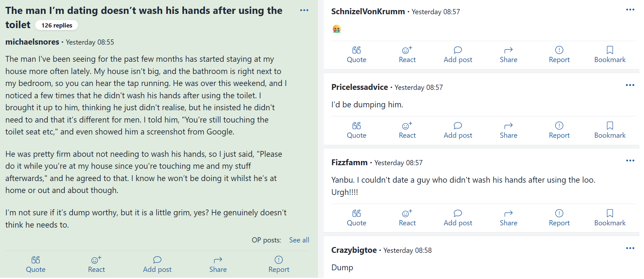The image size is (644, 279).
Task: Add post under SchnizelVonKrumm's reply
Action: 458,55
